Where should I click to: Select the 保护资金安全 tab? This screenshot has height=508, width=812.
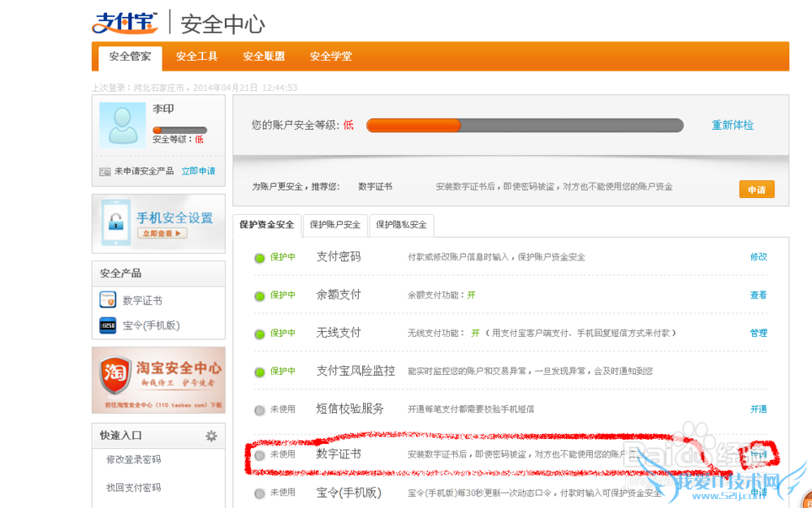pos(266,225)
